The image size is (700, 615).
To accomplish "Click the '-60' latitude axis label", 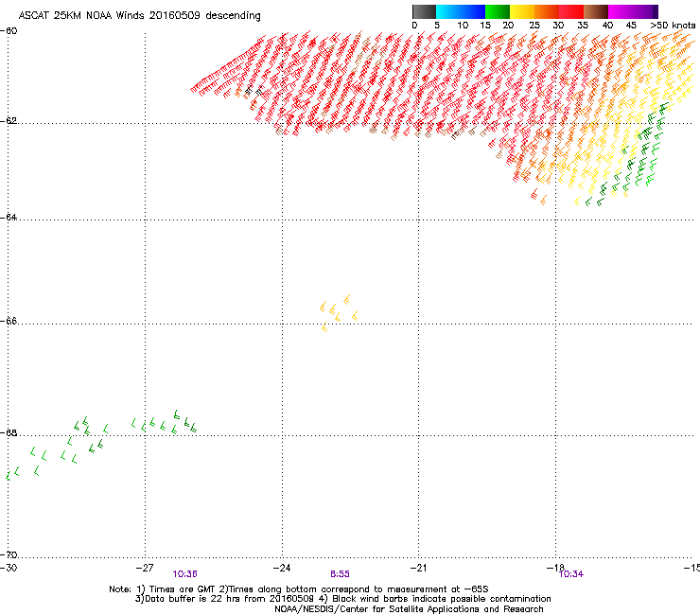I will (x=9, y=31).
